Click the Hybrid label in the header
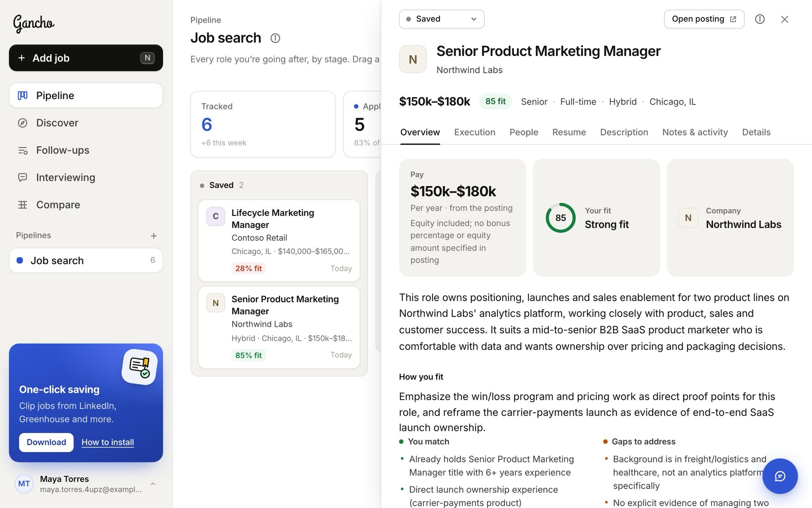Viewport: 812px width, 508px height. (x=623, y=102)
